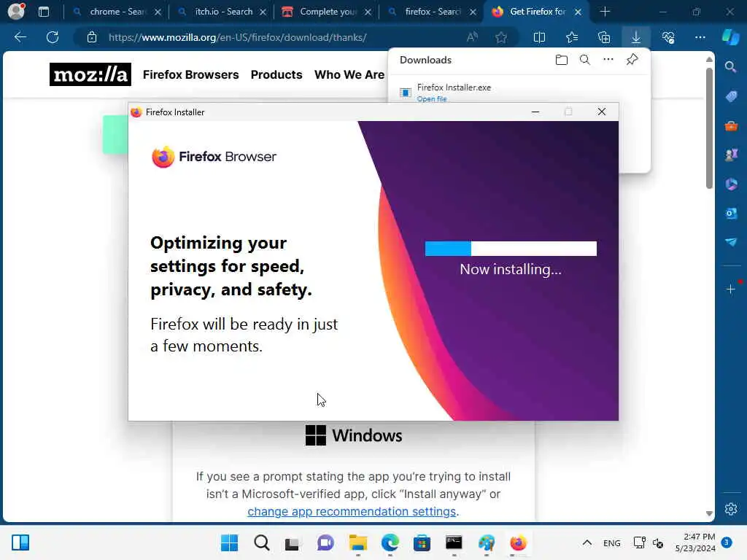This screenshot has height=560, width=747.
Task: Open split screen icon
Action: point(539,37)
